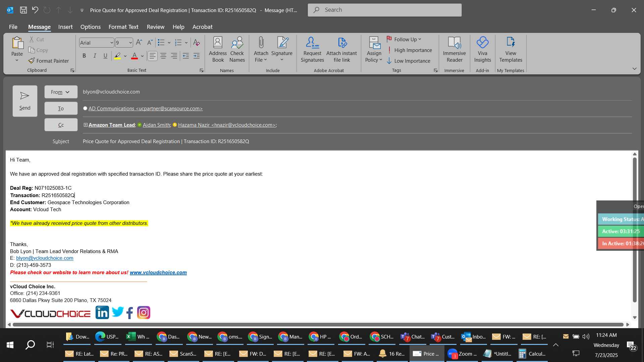Increase font size with grow font icon
Image resolution: width=644 pixels, height=362 pixels.
tap(139, 43)
